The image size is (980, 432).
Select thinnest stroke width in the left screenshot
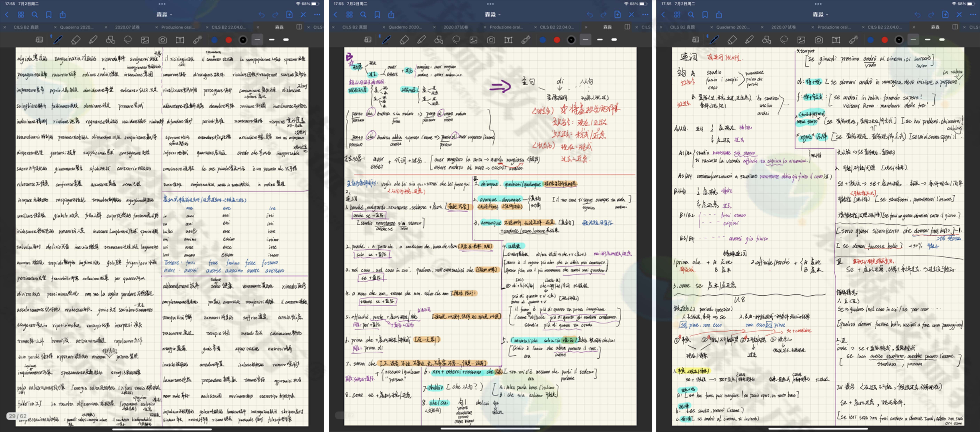tap(258, 40)
